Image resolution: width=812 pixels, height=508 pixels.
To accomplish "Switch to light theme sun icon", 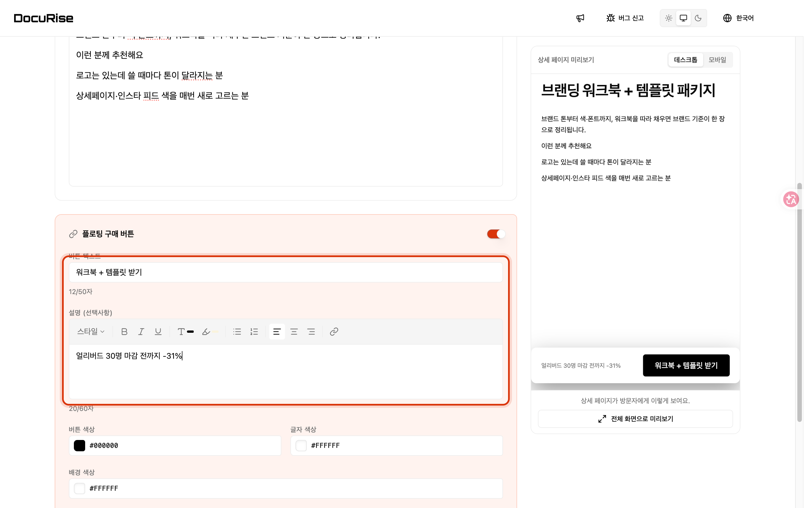I will pyautogui.click(x=668, y=18).
